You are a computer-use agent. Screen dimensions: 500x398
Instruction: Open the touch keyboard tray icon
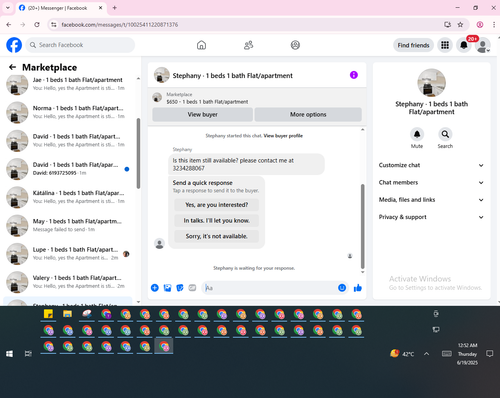click(447, 354)
